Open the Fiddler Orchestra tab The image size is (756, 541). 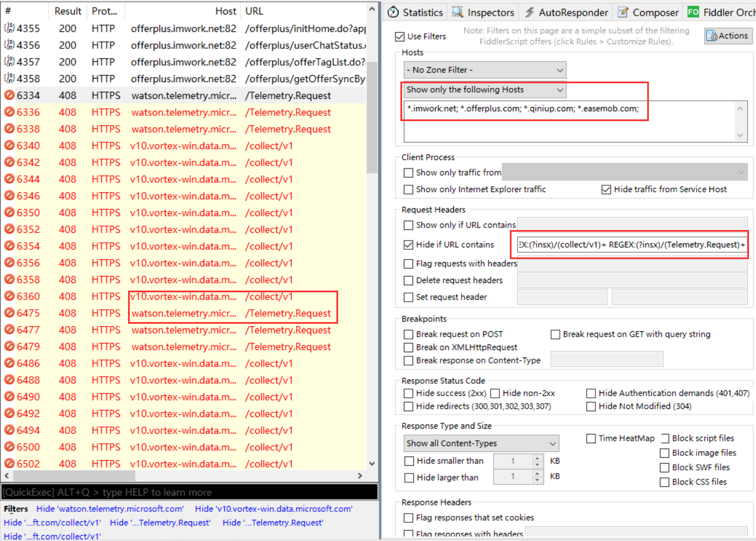[x=720, y=12]
